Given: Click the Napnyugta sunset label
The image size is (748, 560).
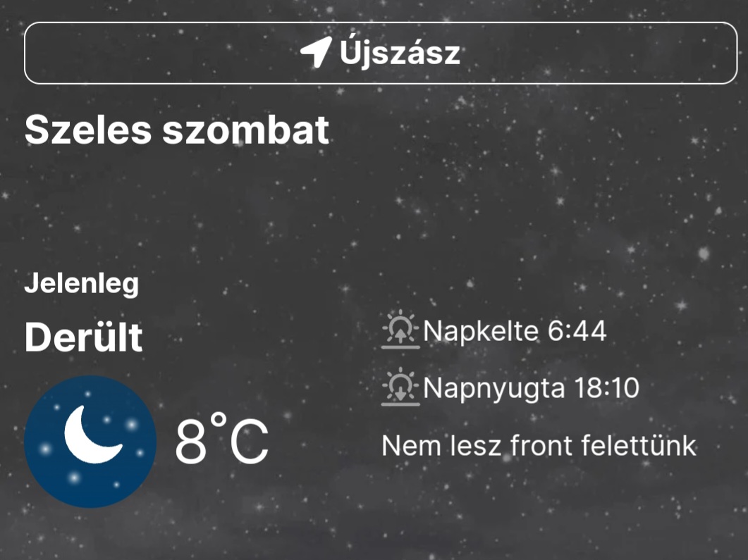Looking at the screenshot, I should click(x=494, y=388).
